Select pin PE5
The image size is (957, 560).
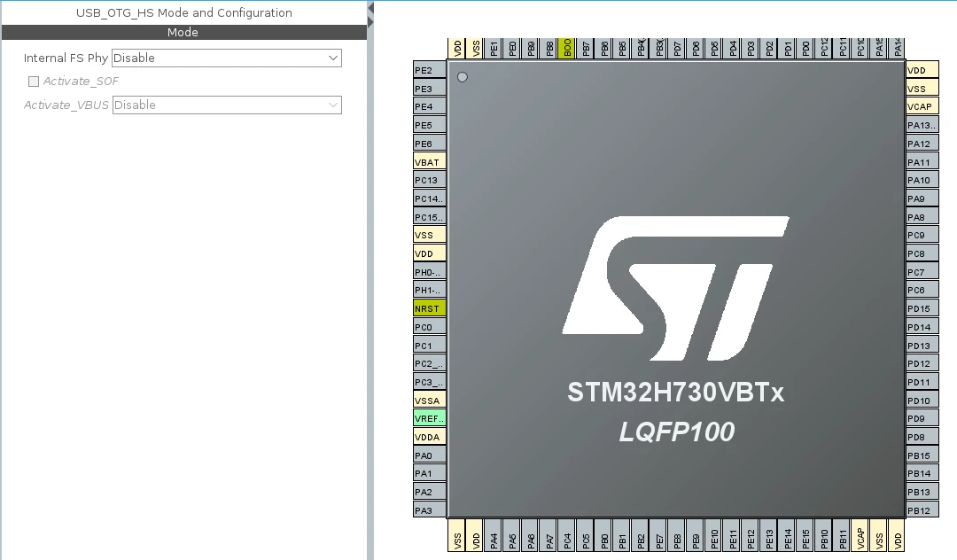[430, 125]
